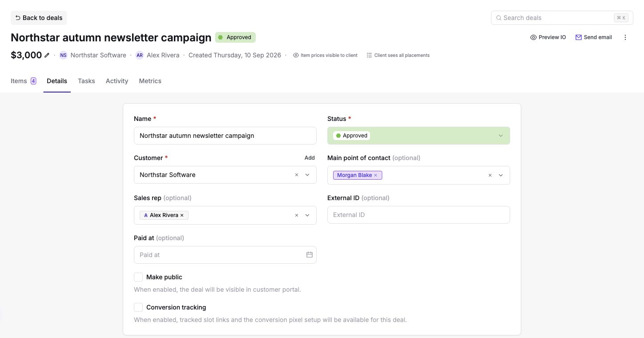Expand the Customer dropdown chevron

point(307,175)
